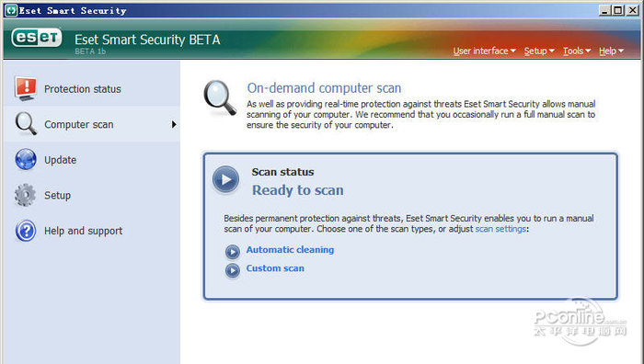Open the Setup dropdown in header

click(x=539, y=51)
